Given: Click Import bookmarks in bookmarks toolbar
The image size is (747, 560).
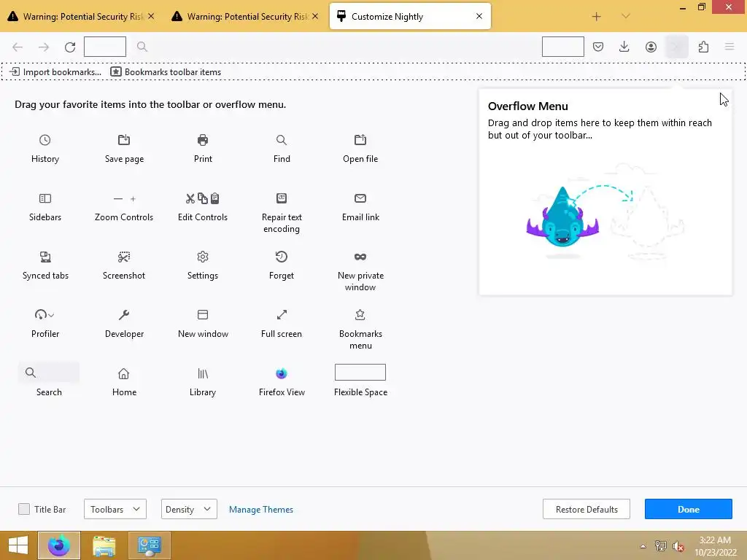Looking at the screenshot, I should click(55, 72).
